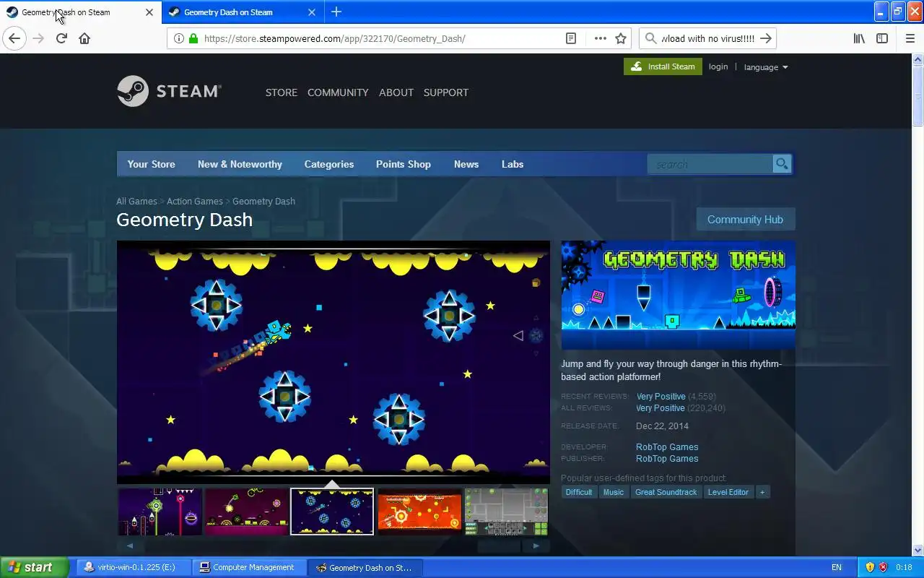Click the Geometry Dash breadcrumb link
Image resolution: width=924 pixels, height=578 pixels.
pyautogui.click(x=263, y=201)
